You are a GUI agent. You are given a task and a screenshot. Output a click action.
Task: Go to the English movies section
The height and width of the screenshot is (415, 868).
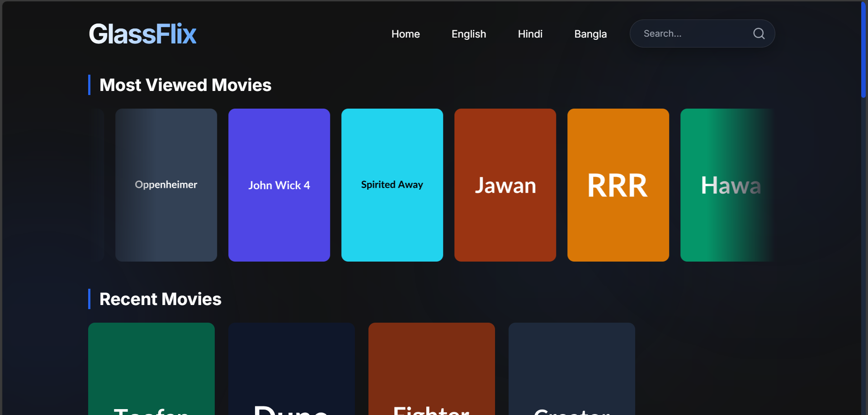468,34
